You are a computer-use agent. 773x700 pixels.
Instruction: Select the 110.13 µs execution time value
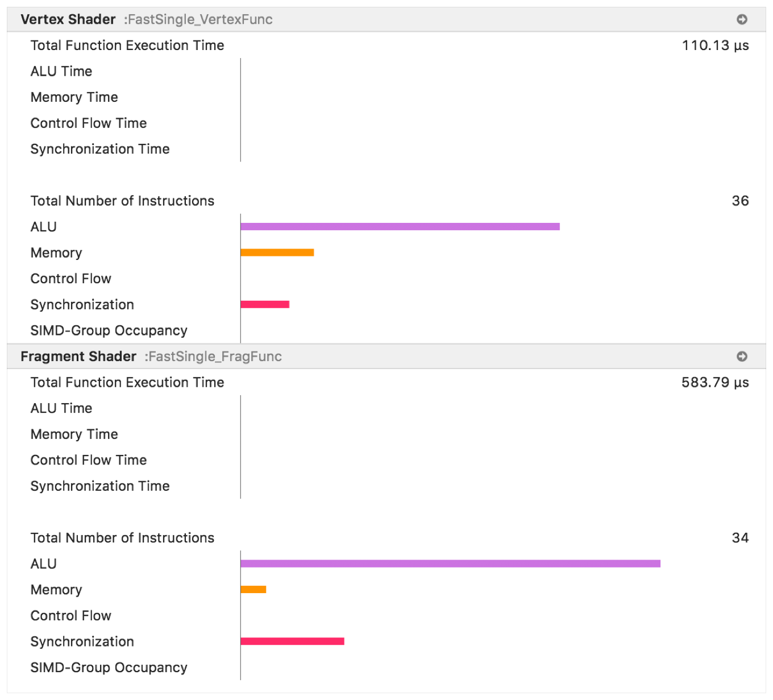(x=715, y=45)
